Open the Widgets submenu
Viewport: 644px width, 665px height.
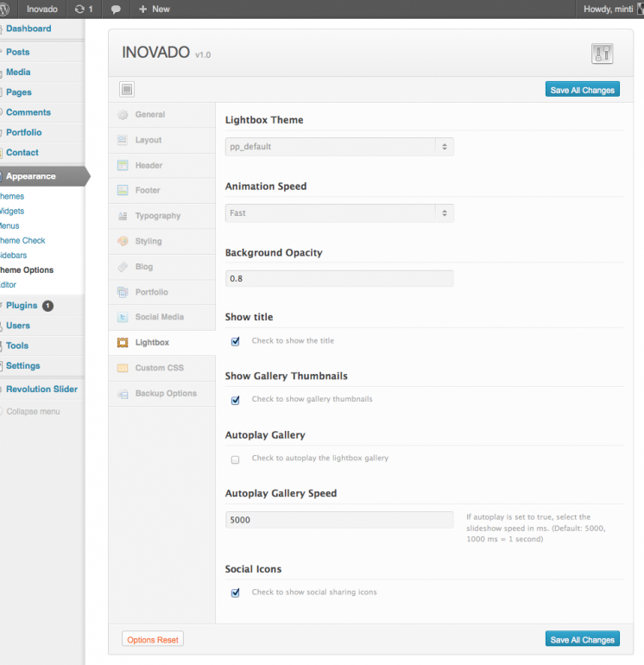(x=12, y=211)
